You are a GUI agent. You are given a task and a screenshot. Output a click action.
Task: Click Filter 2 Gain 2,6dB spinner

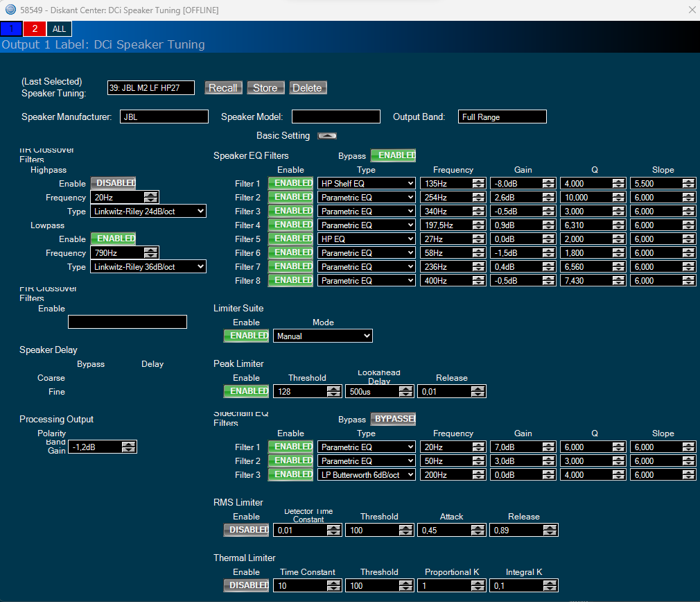[x=548, y=198]
